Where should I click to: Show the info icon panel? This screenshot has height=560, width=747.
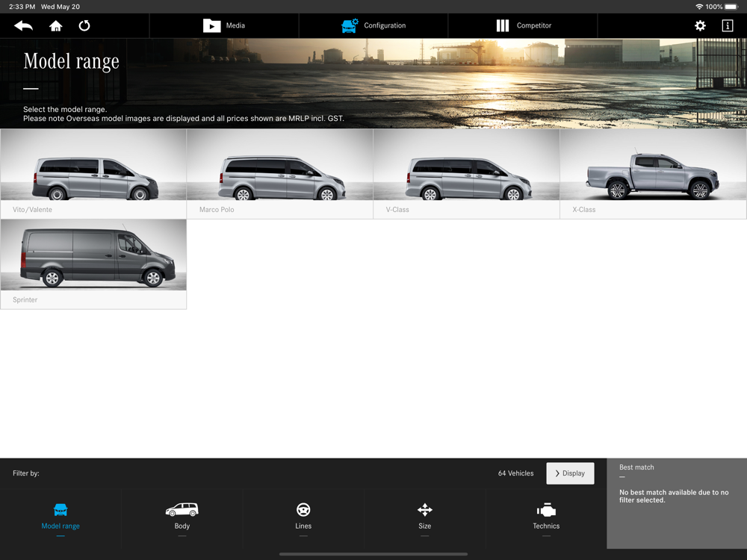tap(728, 25)
